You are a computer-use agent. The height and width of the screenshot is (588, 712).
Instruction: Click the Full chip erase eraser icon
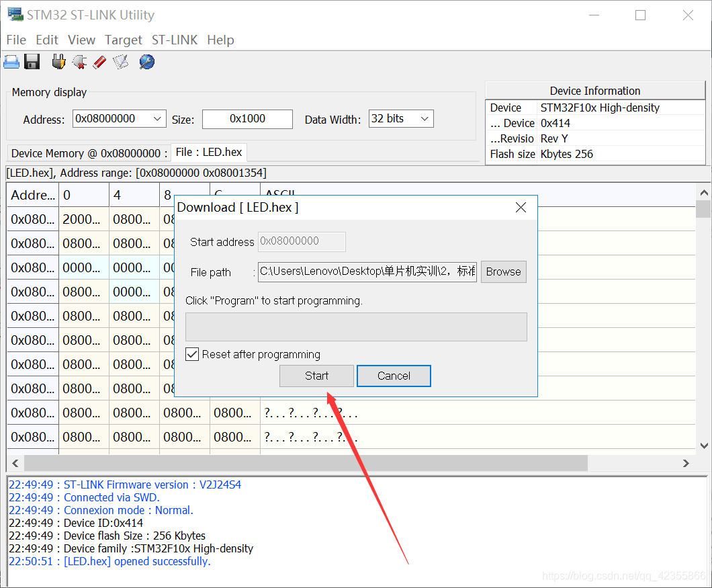[99, 62]
